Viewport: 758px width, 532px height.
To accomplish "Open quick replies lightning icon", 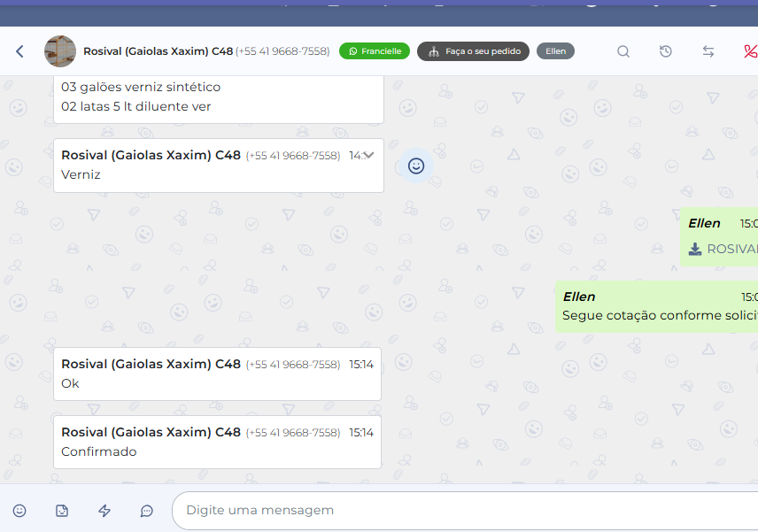I will pos(104,511).
